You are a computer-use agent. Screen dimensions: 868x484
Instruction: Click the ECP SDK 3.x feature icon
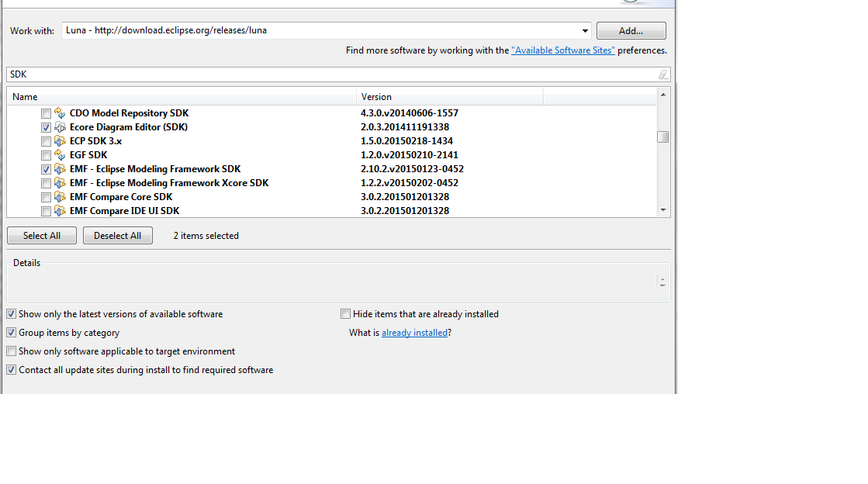(60, 140)
